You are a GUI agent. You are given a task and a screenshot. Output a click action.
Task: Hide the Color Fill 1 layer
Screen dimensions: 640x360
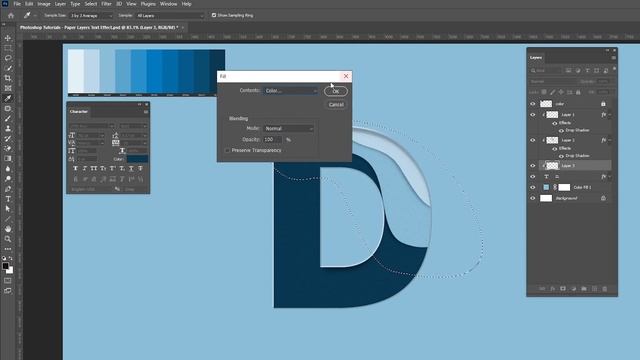click(533, 187)
